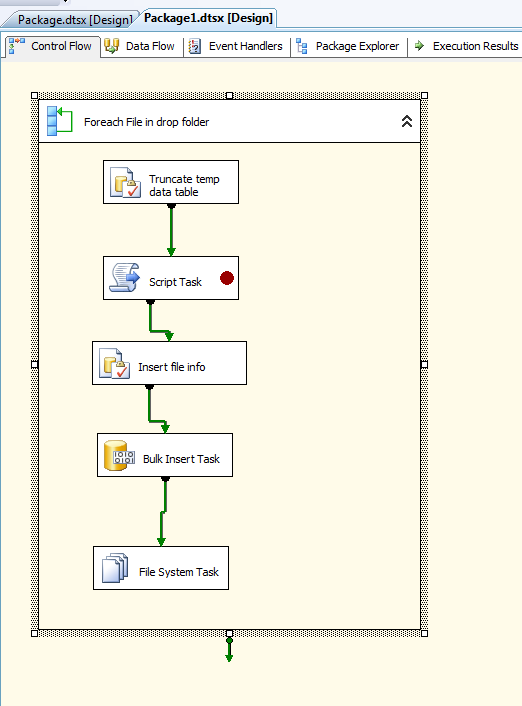Image resolution: width=522 pixels, height=706 pixels.
Task: Click the File System Task documents icon
Action: 115,568
